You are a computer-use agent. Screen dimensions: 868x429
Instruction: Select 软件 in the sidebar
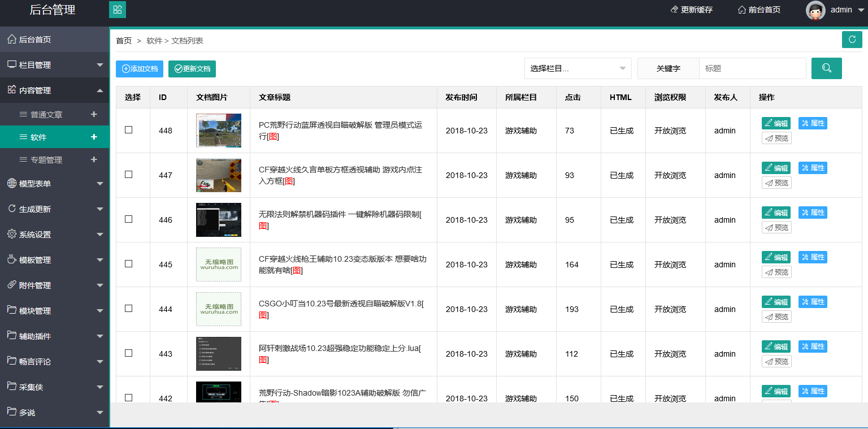click(x=38, y=137)
